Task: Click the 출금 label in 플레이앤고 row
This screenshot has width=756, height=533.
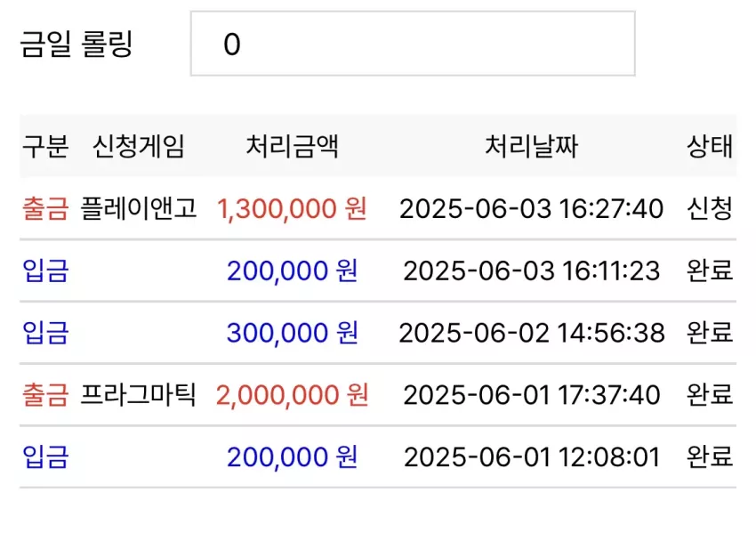Action: [x=45, y=209]
